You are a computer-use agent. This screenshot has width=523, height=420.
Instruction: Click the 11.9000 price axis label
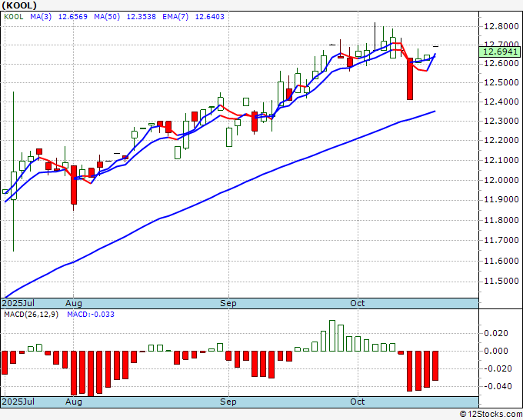501,199
